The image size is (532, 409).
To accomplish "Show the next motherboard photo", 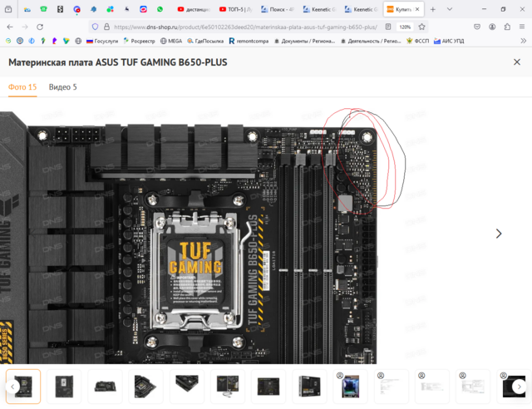I will coord(499,234).
